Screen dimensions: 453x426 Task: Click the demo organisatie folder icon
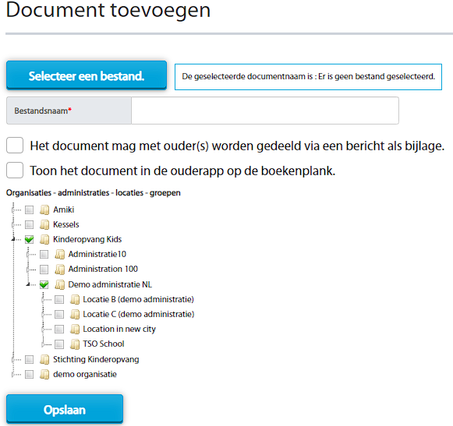44,374
